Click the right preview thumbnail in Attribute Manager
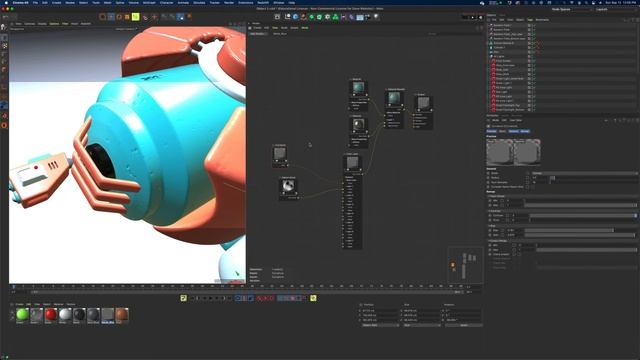 (x=527, y=152)
